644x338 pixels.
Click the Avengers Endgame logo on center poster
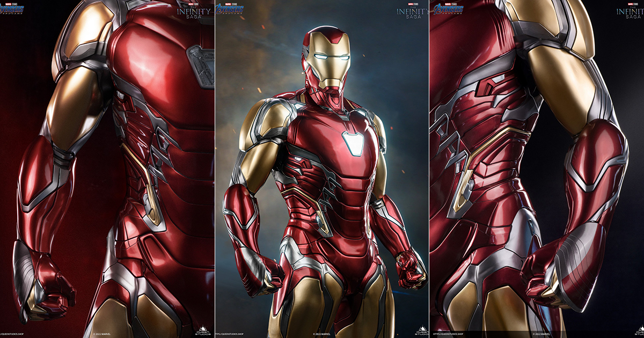[x=230, y=9]
